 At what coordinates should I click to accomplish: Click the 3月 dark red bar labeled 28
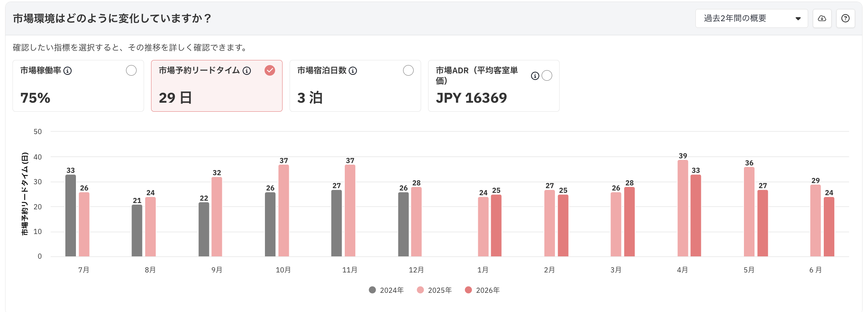tap(630, 222)
